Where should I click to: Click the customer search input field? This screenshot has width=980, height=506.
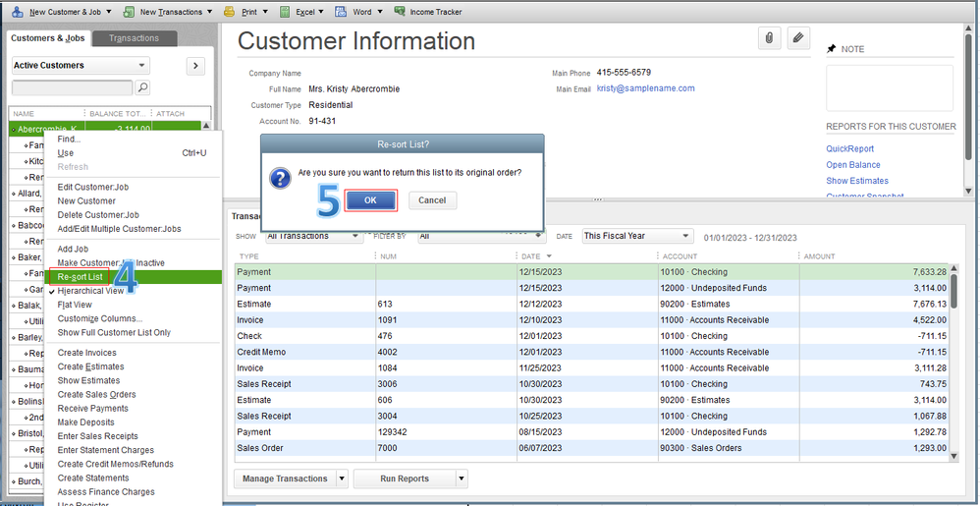coord(71,87)
